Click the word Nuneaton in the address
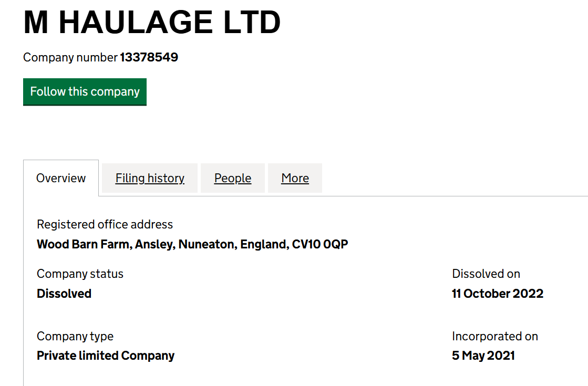The height and width of the screenshot is (386, 588). tap(207, 244)
